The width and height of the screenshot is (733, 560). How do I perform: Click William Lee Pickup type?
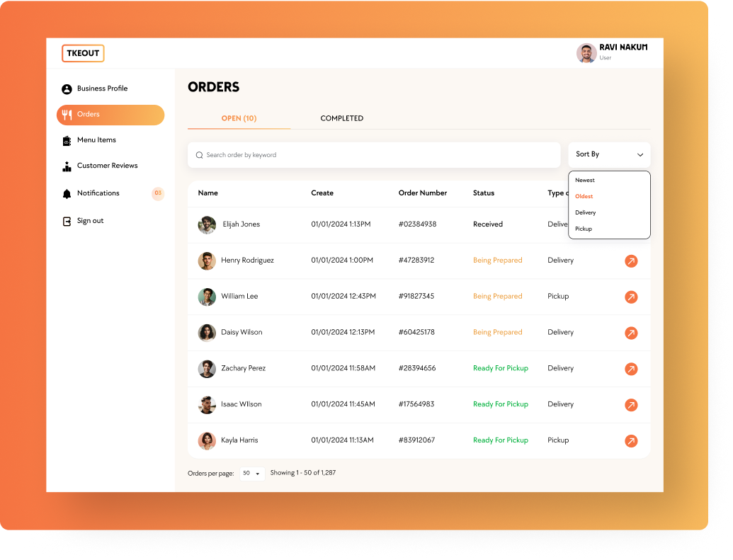point(558,297)
